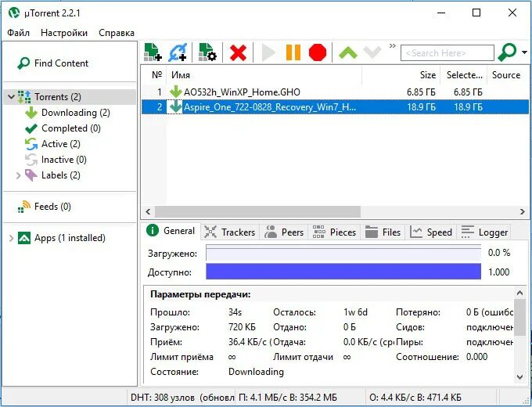This screenshot has height=407, width=532.
Task: Switch to the Peers tab
Action: coord(284,232)
